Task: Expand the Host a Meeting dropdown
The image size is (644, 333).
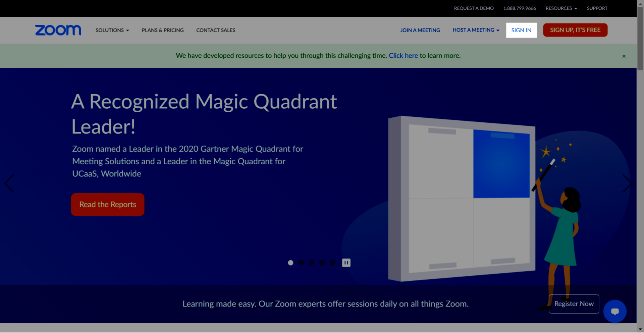Action: pos(476,30)
